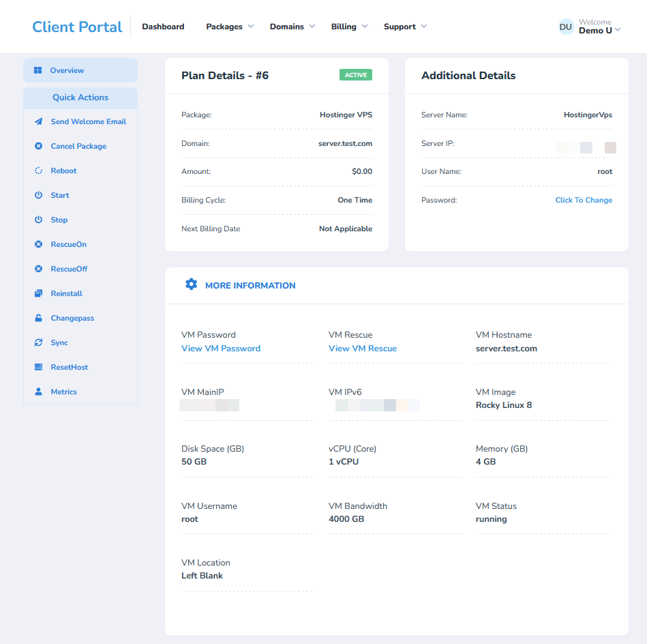
Task: Open the Billing dropdown menu
Action: tap(348, 27)
